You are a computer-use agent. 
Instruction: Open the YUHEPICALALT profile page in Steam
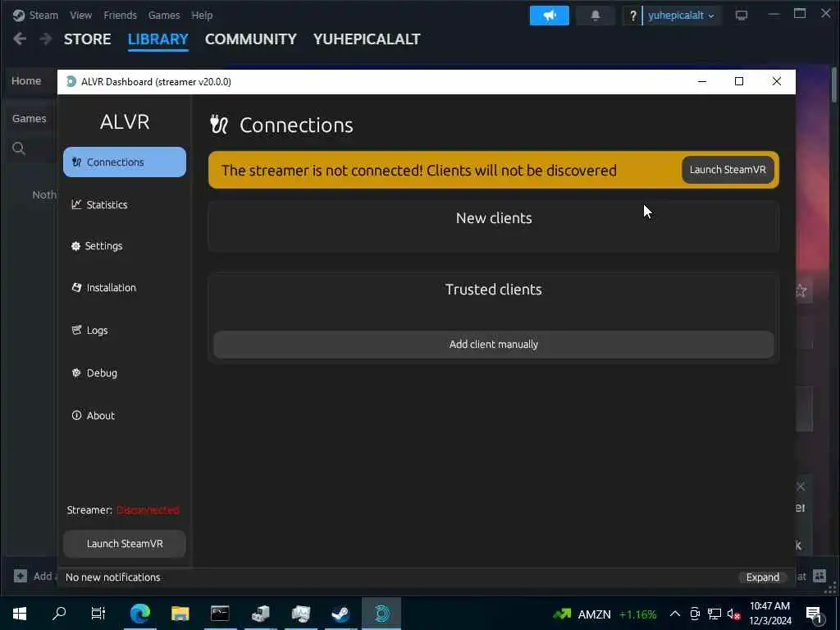367,39
